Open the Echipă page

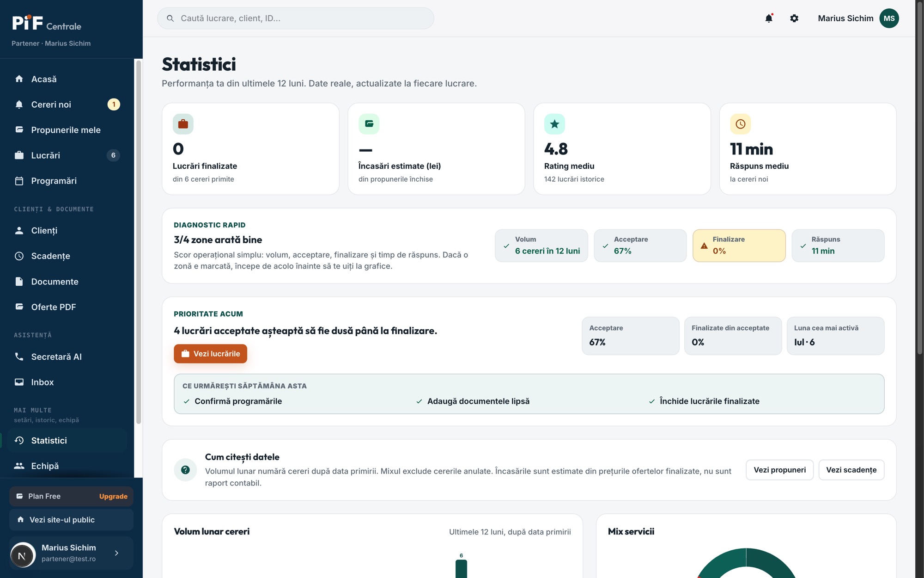[x=67, y=466]
